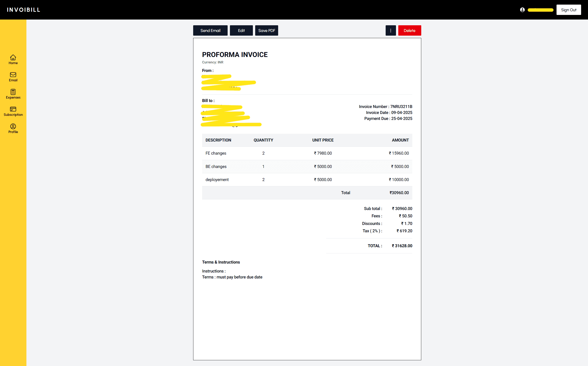Navigate to Home in the sidebar
The width and height of the screenshot is (588, 366).
13,59
